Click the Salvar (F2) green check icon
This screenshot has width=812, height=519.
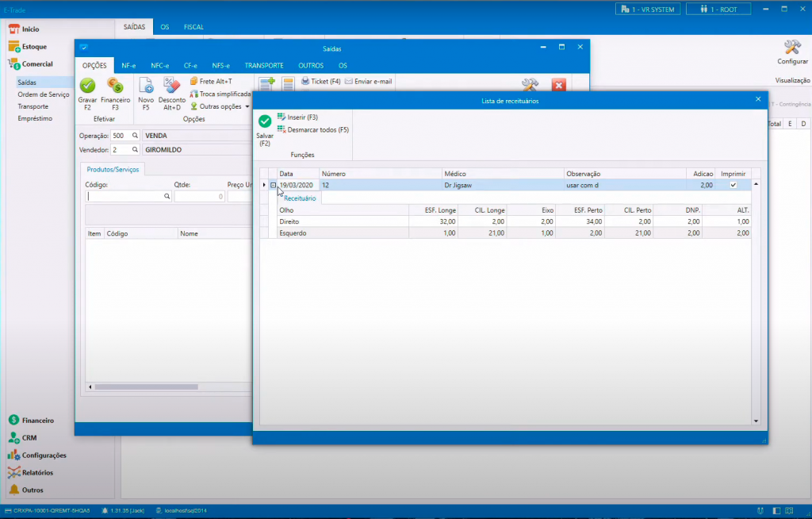coord(265,121)
